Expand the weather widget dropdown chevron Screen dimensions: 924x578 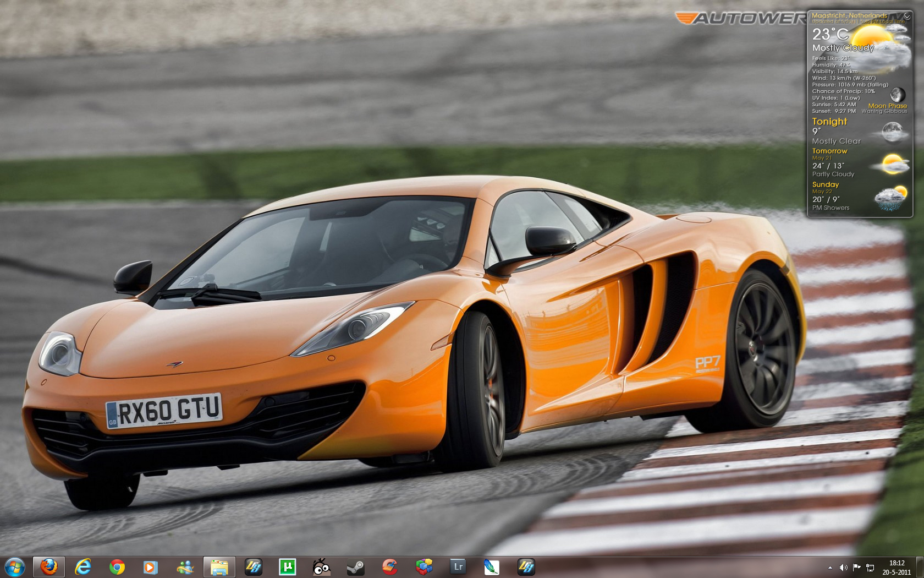click(x=907, y=16)
